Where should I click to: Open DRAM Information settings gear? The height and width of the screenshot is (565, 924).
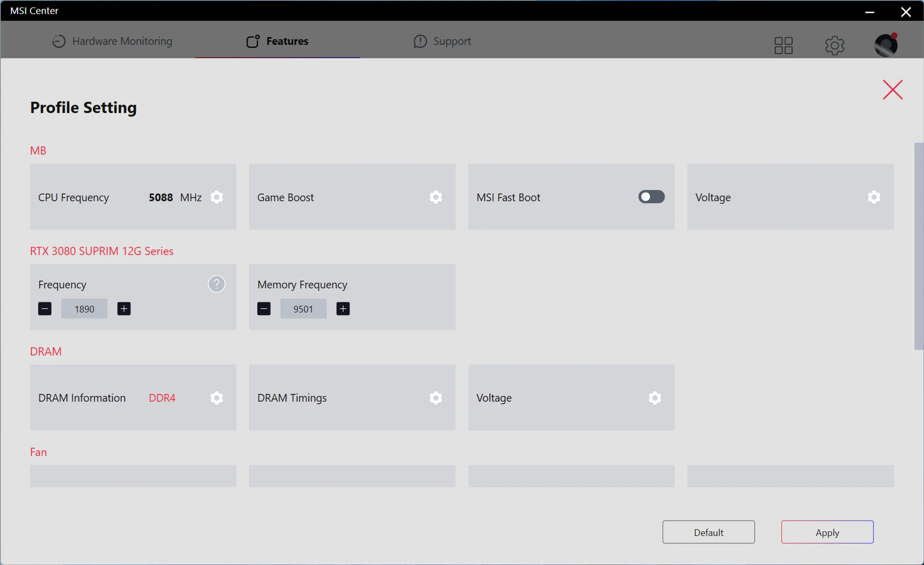(217, 398)
